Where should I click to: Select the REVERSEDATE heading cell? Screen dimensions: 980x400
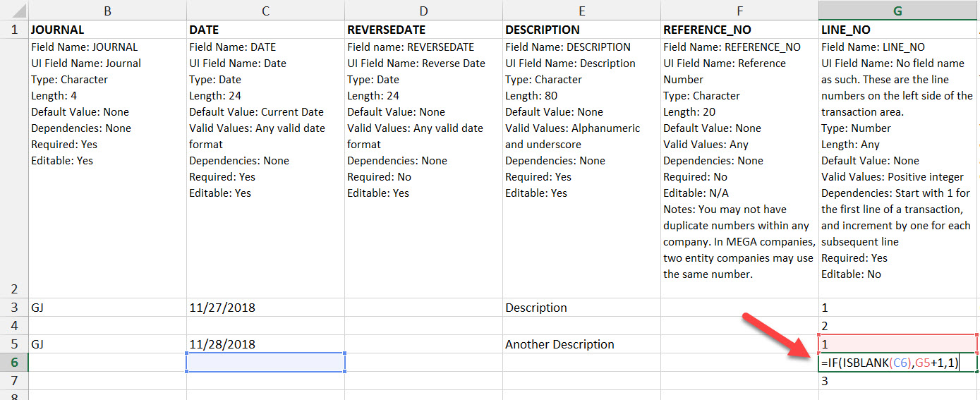(x=423, y=30)
